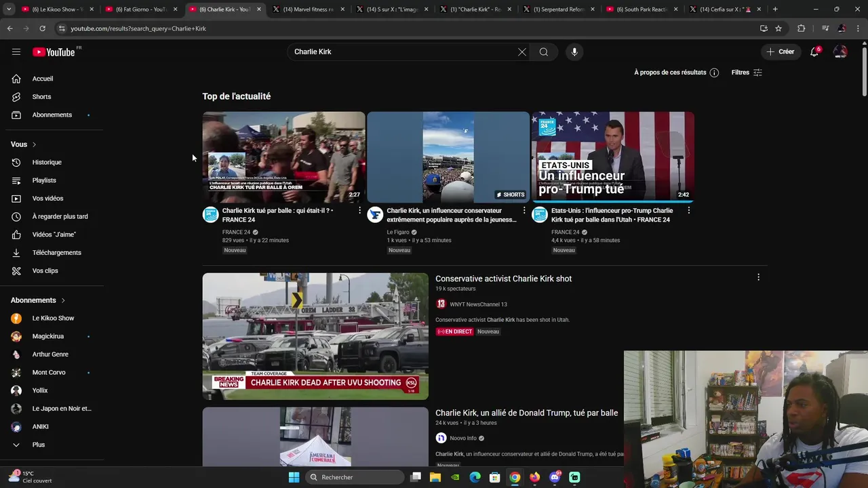The image size is (868, 488).
Task: Open Vidéos "J'aime" list
Action: point(53,235)
